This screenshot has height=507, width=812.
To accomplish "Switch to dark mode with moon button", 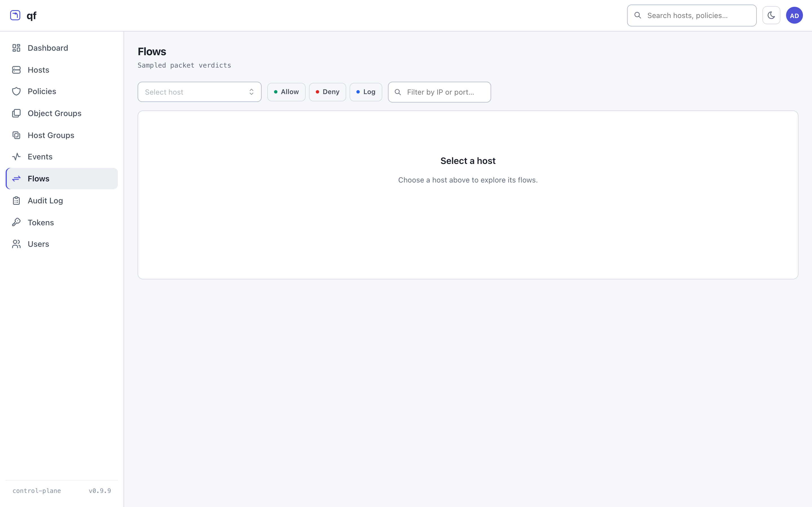I will (771, 15).
